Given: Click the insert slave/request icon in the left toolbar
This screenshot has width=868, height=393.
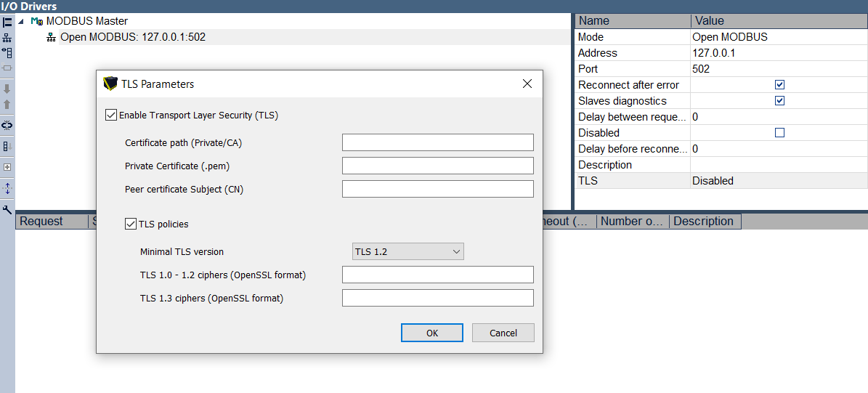Looking at the screenshot, I should [7, 53].
